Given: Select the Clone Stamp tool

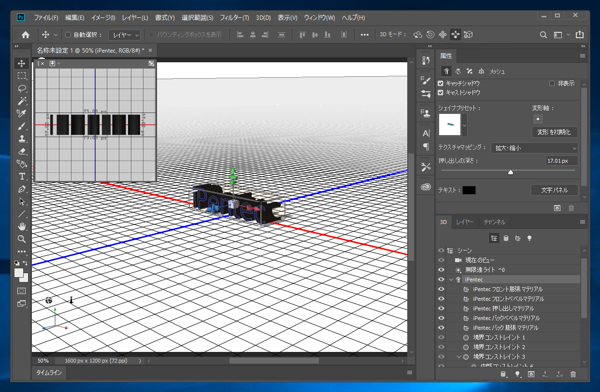Looking at the screenshot, I should pos(22,139).
